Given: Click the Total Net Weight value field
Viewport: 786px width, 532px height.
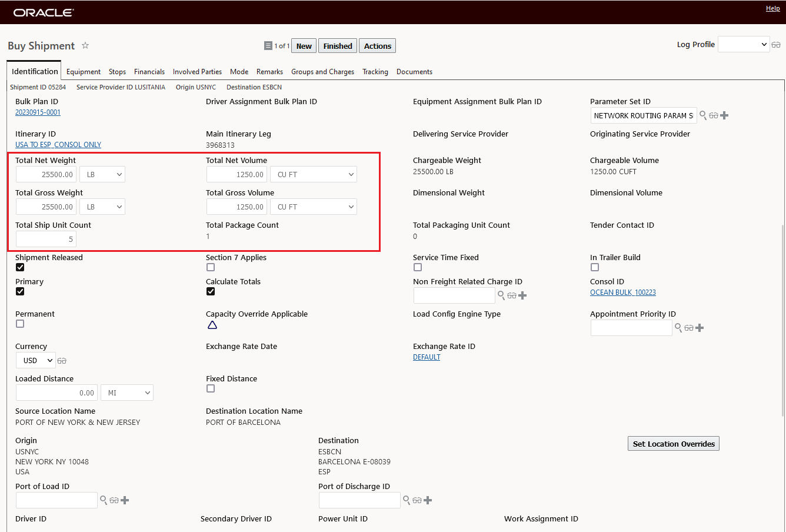Looking at the screenshot, I should 46,174.
